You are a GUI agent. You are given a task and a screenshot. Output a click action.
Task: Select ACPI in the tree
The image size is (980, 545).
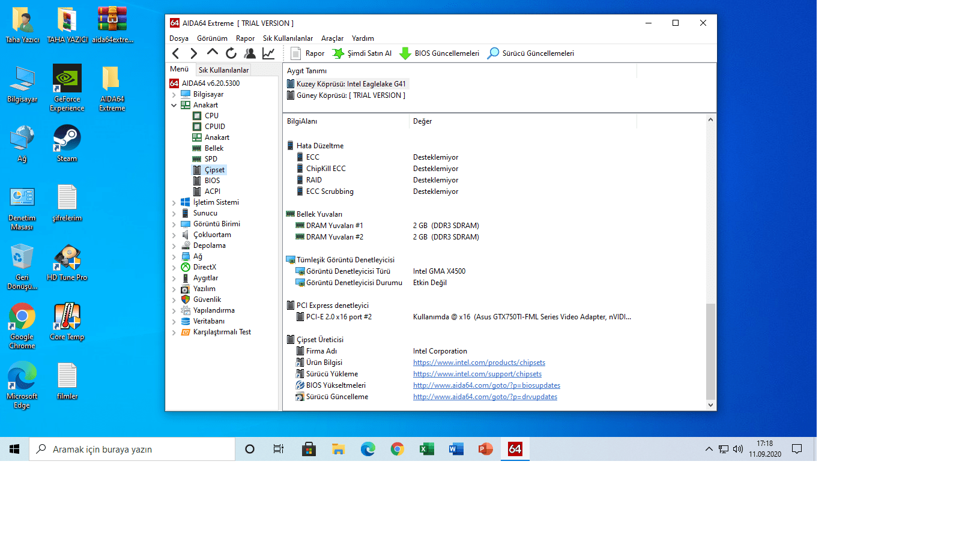pyautogui.click(x=213, y=191)
